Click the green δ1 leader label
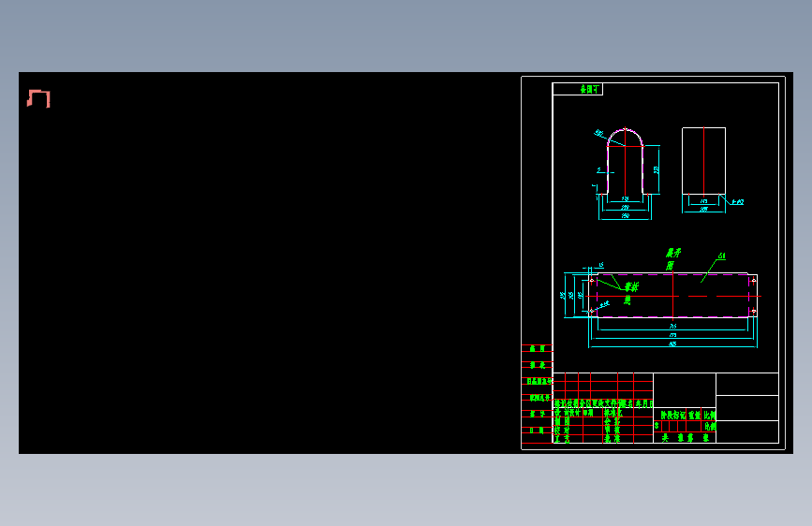 pyautogui.click(x=721, y=256)
